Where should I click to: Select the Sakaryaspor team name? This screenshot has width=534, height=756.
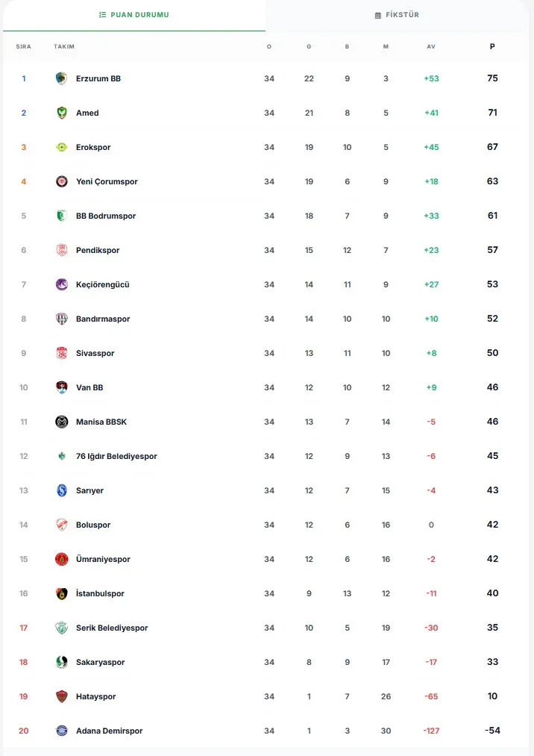coord(100,662)
